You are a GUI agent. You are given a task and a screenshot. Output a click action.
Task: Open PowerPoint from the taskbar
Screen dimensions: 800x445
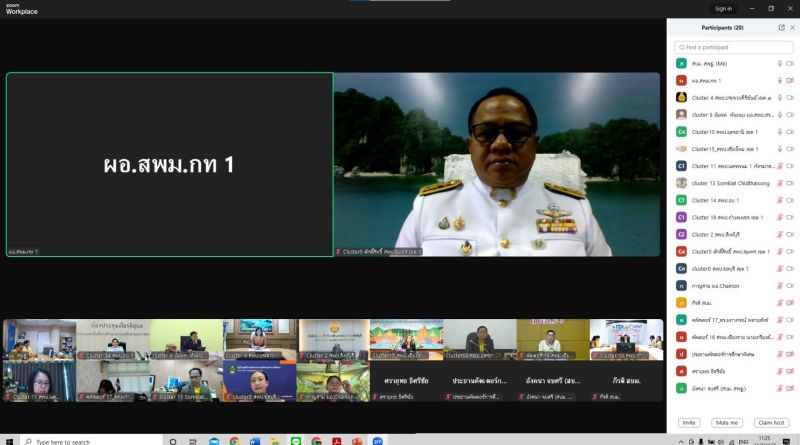[357, 441]
